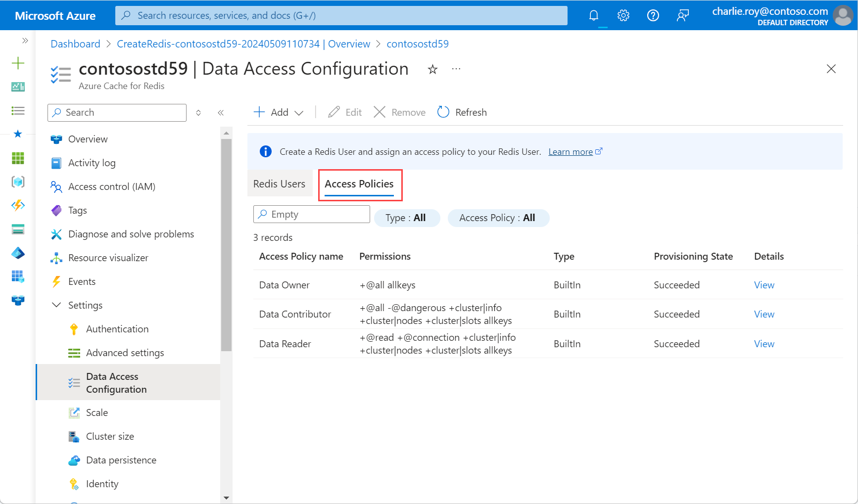The image size is (858, 504).
Task: Click Refresh in the command bar
Action: coord(462,112)
